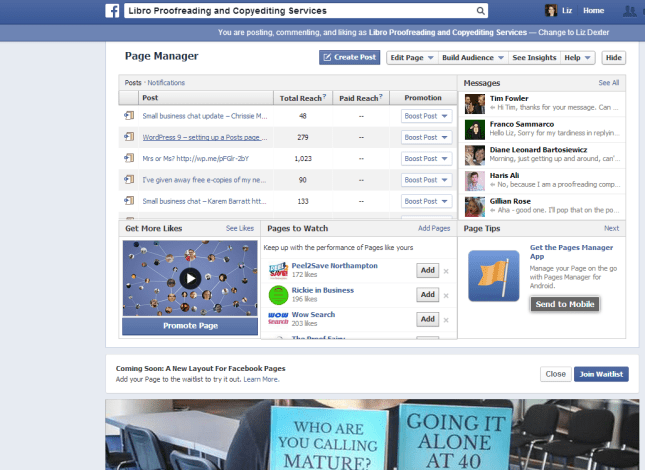
Task: Click post icon beside WordPress 9 row
Action: [129, 137]
